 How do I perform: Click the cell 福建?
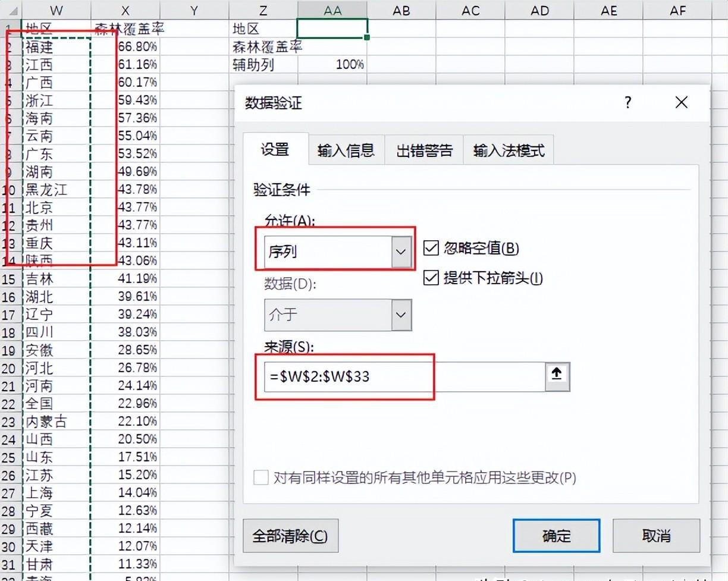click(x=57, y=46)
